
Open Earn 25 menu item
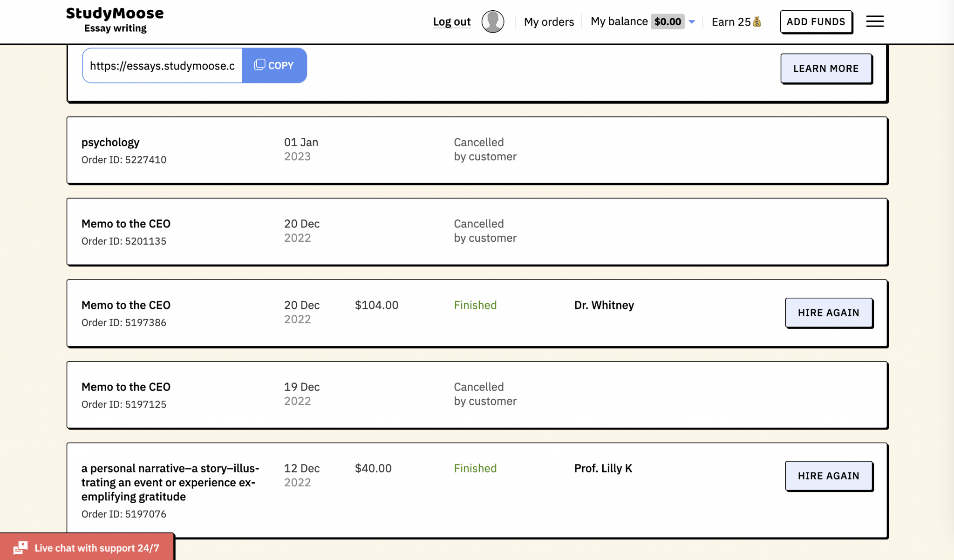pyautogui.click(x=730, y=22)
